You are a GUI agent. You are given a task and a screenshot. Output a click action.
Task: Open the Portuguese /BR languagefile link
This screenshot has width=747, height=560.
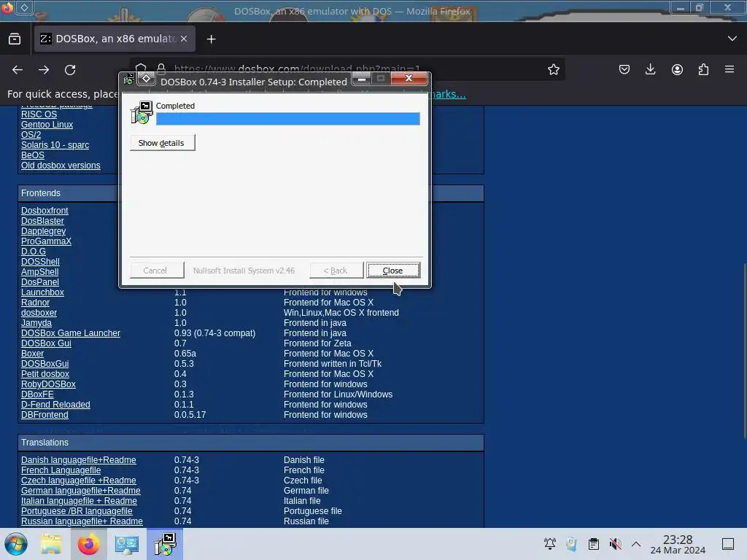[x=77, y=511]
